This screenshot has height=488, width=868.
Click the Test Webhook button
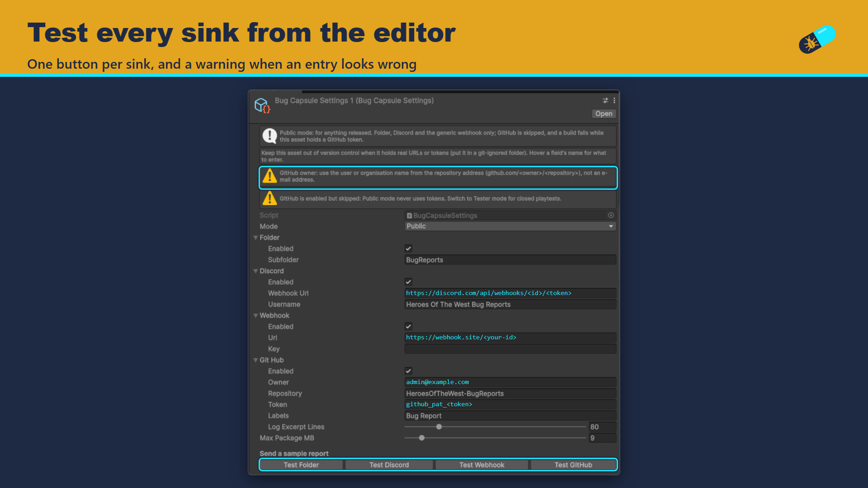click(x=481, y=465)
